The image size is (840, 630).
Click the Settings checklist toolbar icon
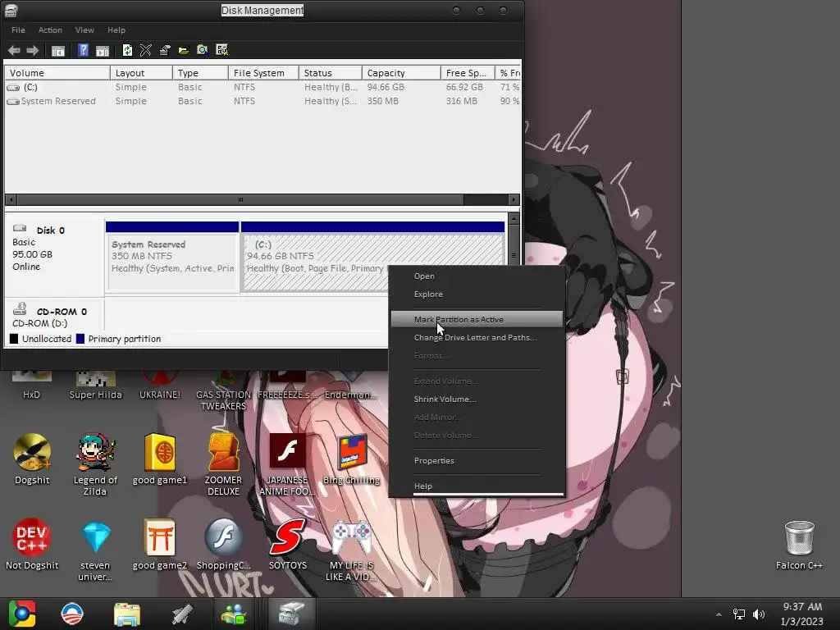click(221, 50)
